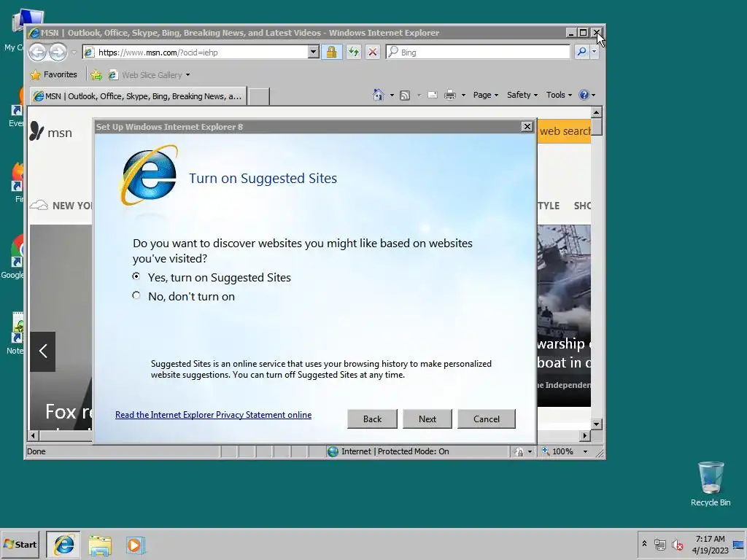Screen dimensions: 747x560
Task: Click the warship news thumbnail on MSN
Action: coord(564,316)
